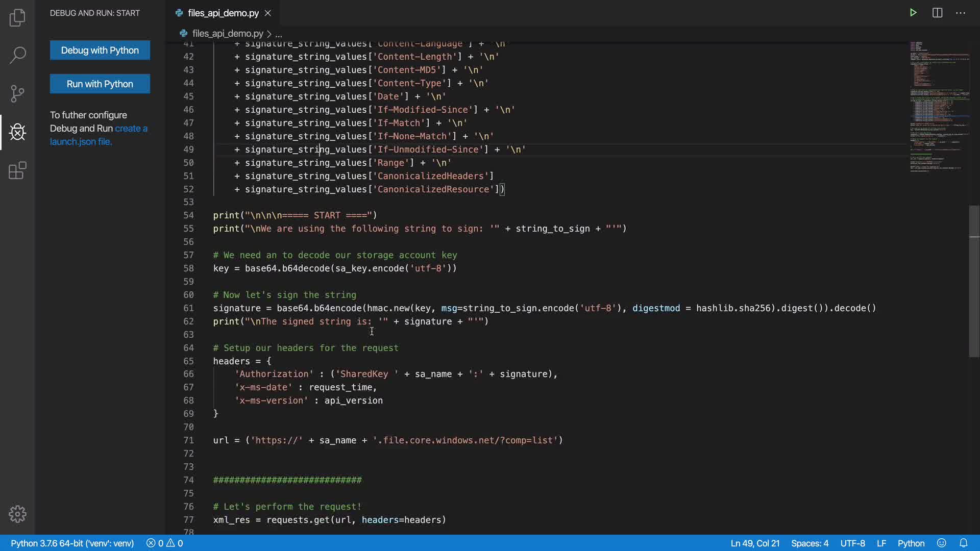Click the Debug with Python button
This screenshot has height=551, width=980.
point(100,50)
